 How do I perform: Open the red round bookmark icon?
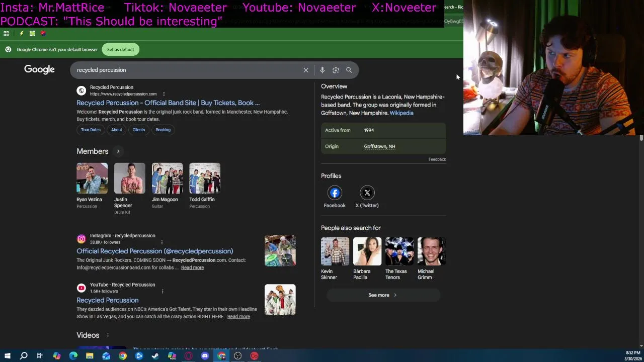(x=43, y=33)
